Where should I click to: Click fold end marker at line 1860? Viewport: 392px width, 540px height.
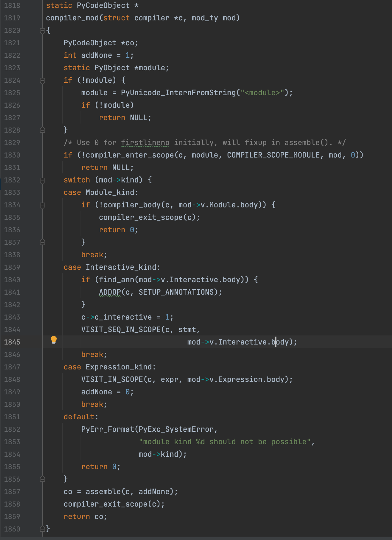click(42, 529)
